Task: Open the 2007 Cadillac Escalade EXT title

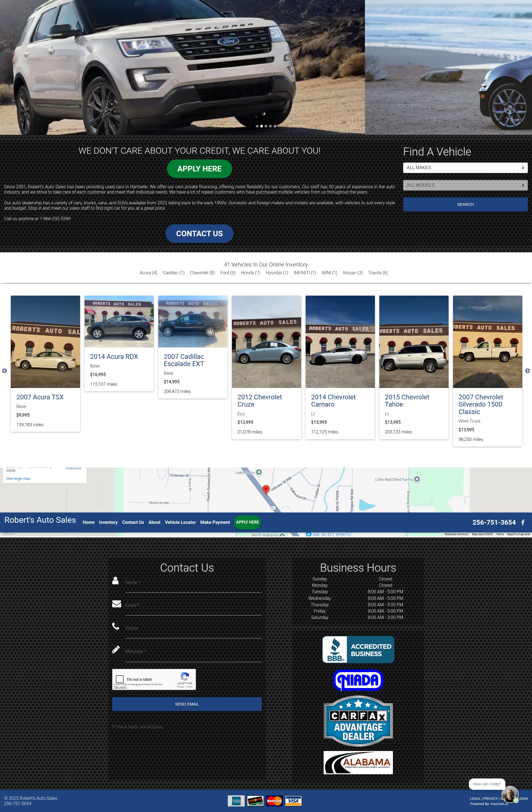Action: tap(184, 360)
